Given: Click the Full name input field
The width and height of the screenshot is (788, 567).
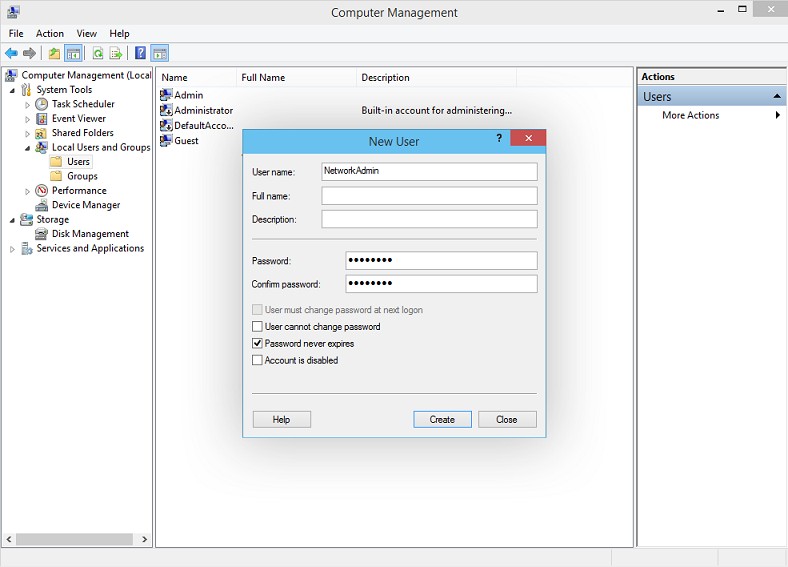Looking at the screenshot, I should 429,196.
